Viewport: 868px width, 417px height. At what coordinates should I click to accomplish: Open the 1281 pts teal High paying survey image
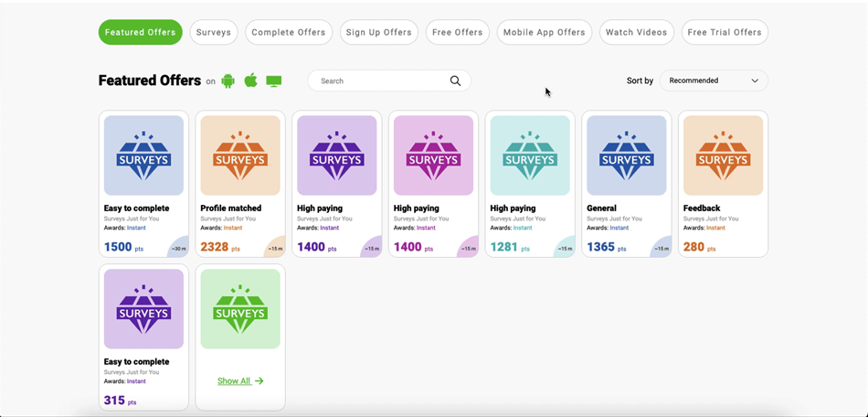click(530, 155)
